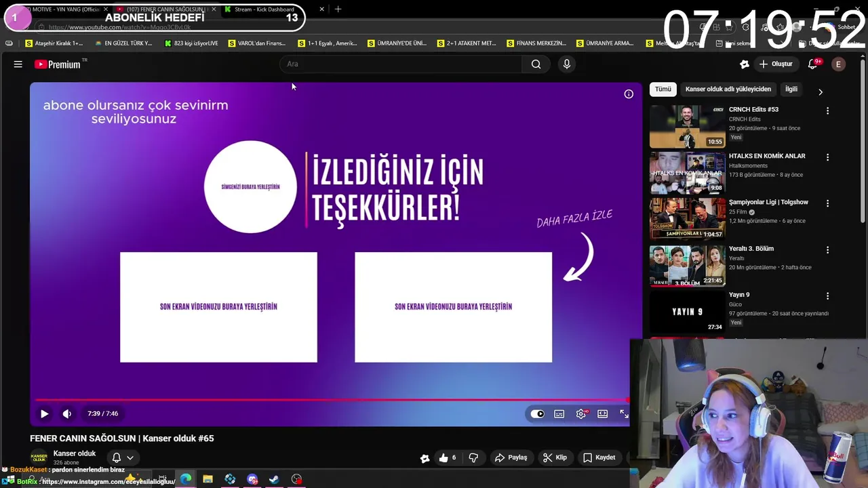Open the HTALKS EN KOMİK ANLAR video title

point(767,156)
